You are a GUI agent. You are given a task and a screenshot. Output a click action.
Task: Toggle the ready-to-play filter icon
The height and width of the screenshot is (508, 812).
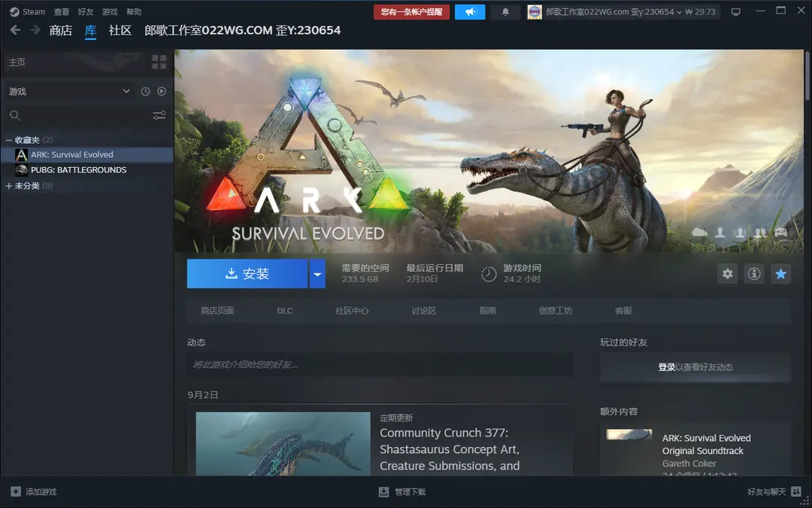pos(162,91)
